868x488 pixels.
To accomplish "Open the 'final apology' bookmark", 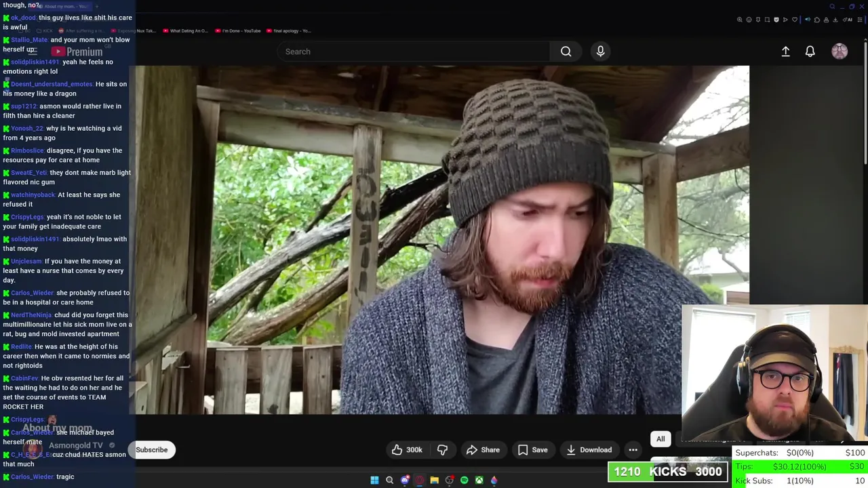I will pos(288,30).
